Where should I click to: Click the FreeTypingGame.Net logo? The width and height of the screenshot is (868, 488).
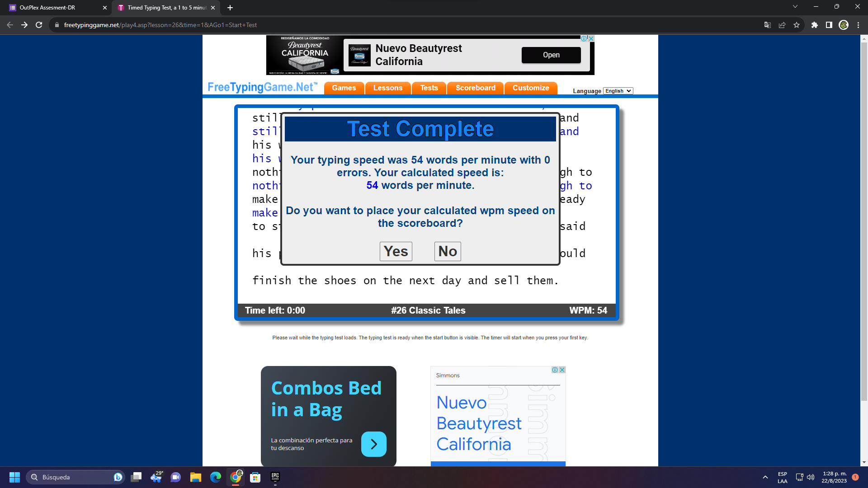[262, 87]
